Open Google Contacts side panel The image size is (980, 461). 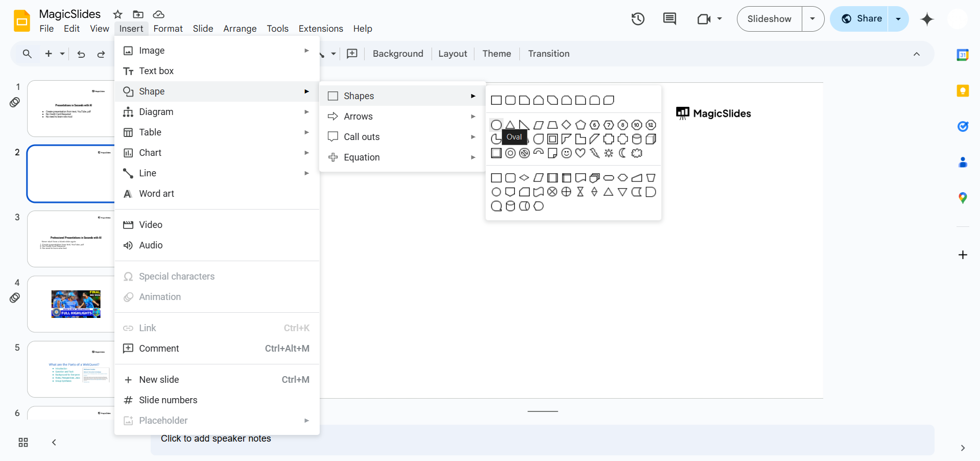pyautogui.click(x=963, y=163)
